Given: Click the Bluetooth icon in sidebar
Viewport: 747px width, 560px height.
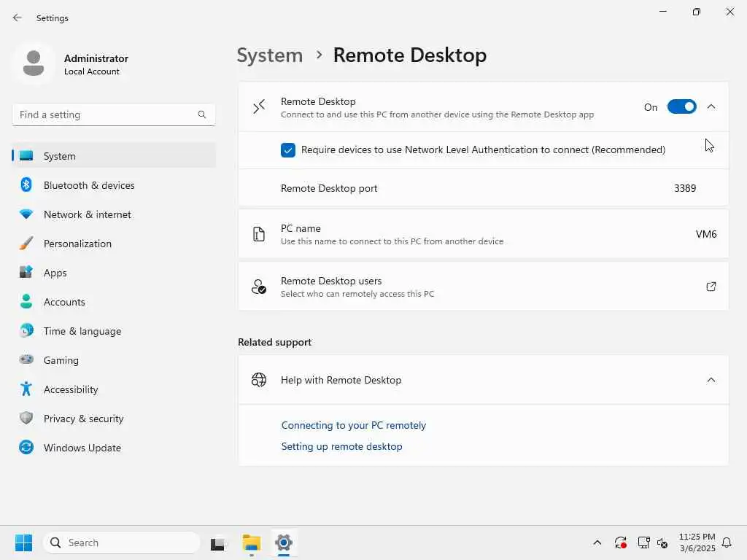Looking at the screenshot, I should [26, 184].
